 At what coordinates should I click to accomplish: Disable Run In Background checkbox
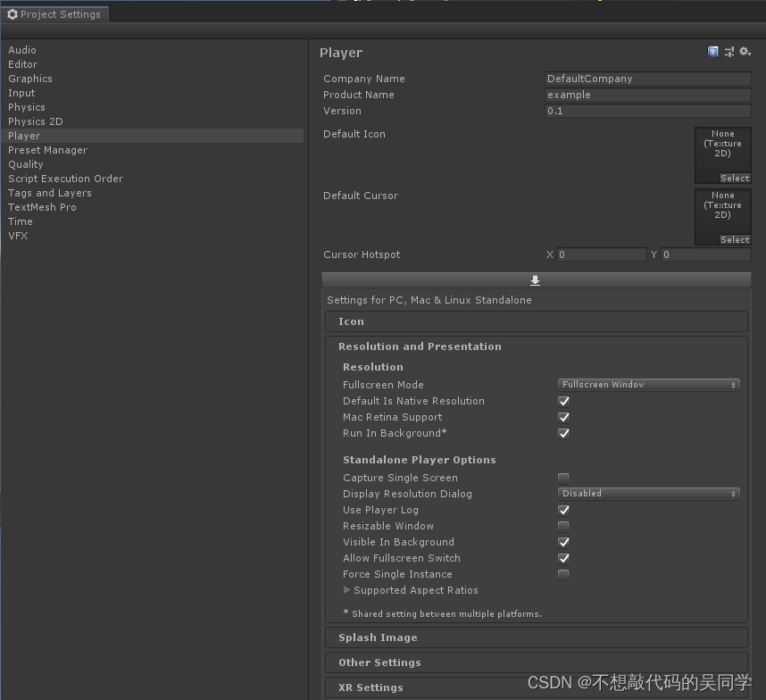pos(563,433)
